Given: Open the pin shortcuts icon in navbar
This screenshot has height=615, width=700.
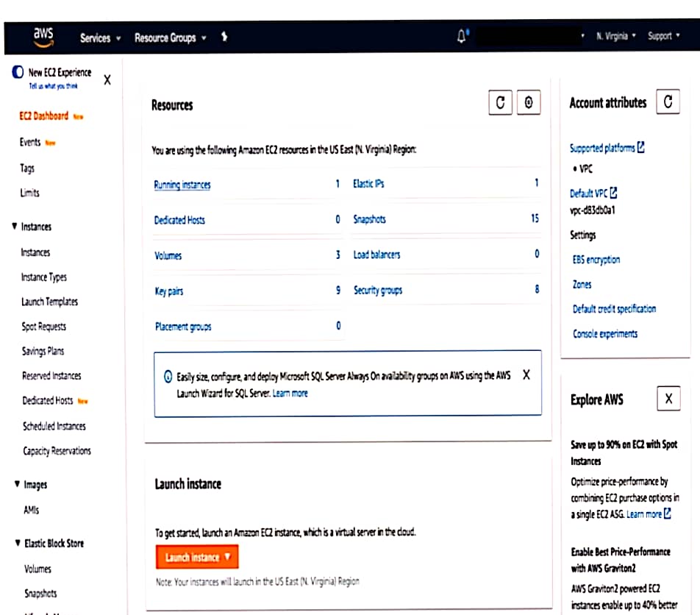Looking at the screenshot, I should 224,37.
